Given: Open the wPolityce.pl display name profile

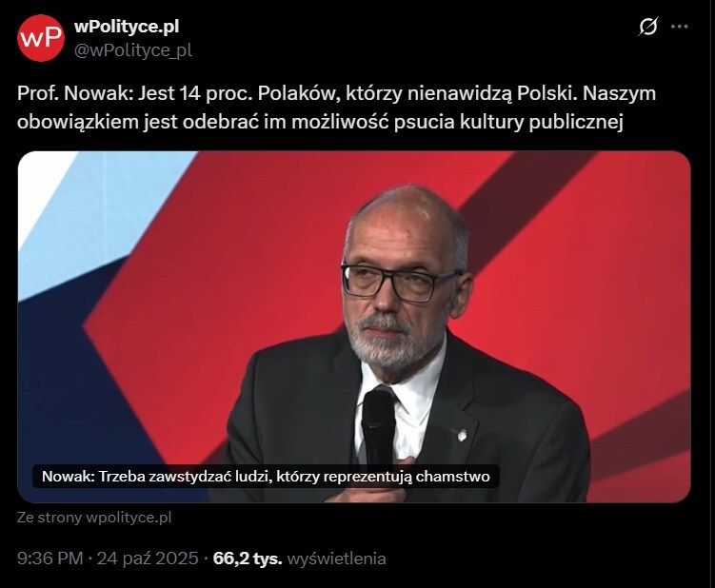Looking at the screenshot, I should click(x=127, y=27).
